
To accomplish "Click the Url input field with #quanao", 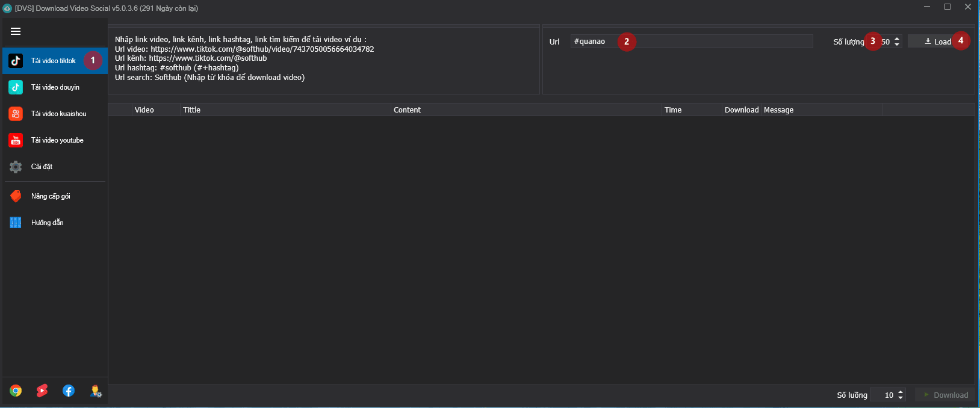I will point(692,42).
